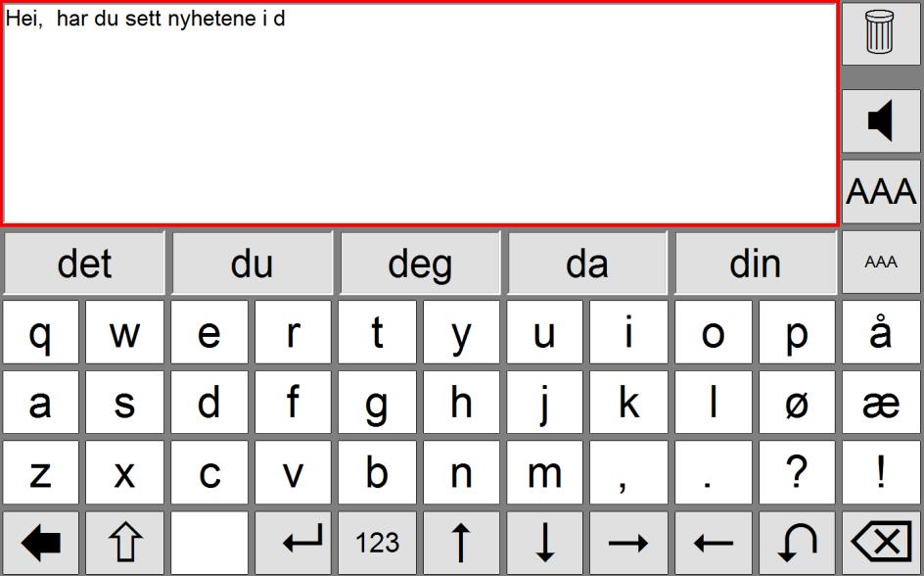Choose word prediction 'du'

(253, 263)
